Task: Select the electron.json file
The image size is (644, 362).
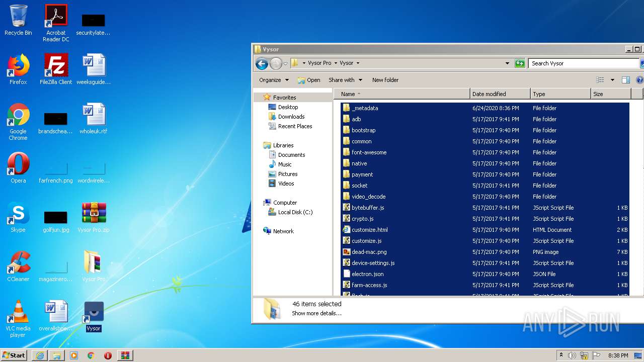Action: pyautogui.click(x=485, y=274)
